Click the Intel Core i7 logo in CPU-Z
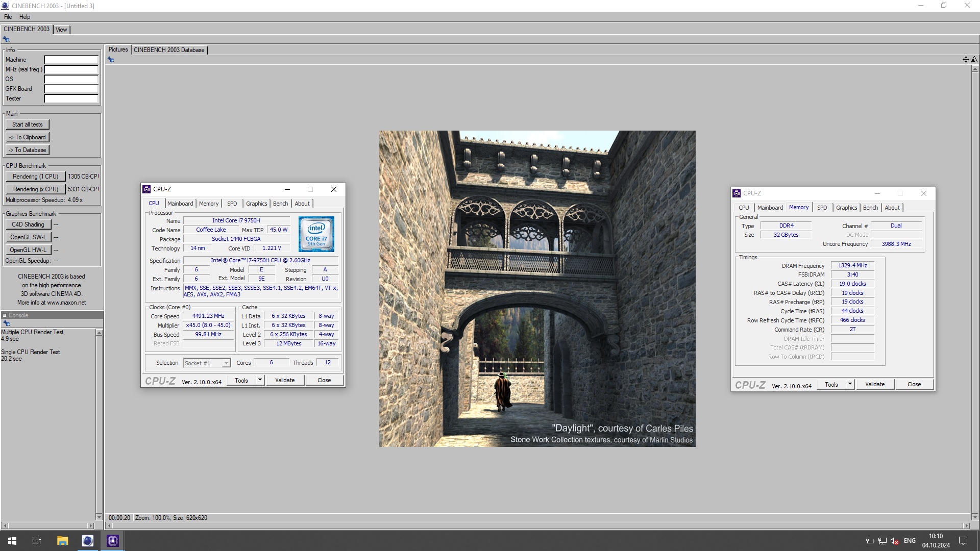 click(316, 234)
